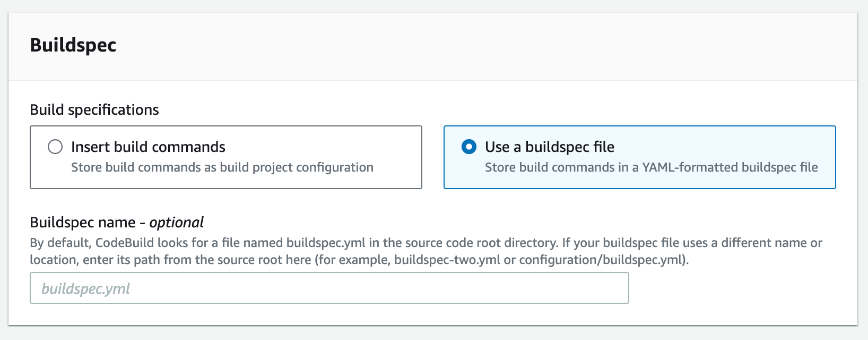This screenshot has height=340, width=868.
Task: Click the Insert build commands title text
Action: (147, 147)
